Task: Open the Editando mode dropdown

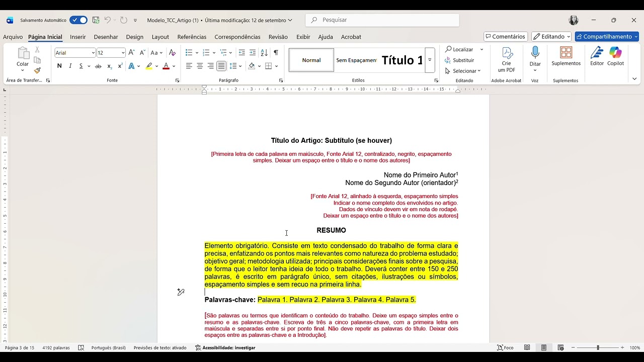Action: [551, 37]
